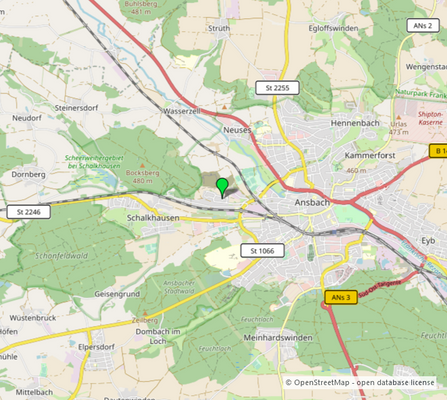Click the Ansbach city label
Image resolution: width=447 pixels, height=400 pixels.
click(x=312, y=202)
